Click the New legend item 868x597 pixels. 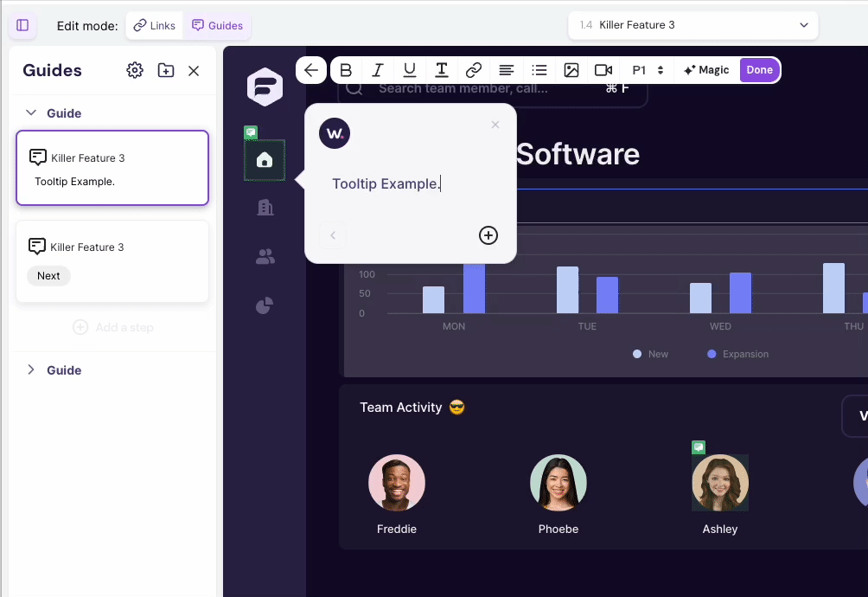(x=650, y=354)
